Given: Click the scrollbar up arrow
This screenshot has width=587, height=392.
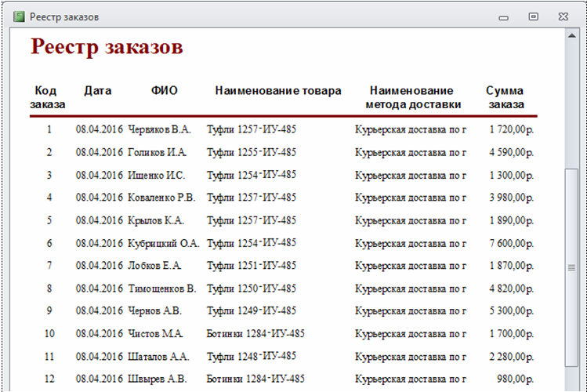Looking at the screenshot, I should pos(571,35).
